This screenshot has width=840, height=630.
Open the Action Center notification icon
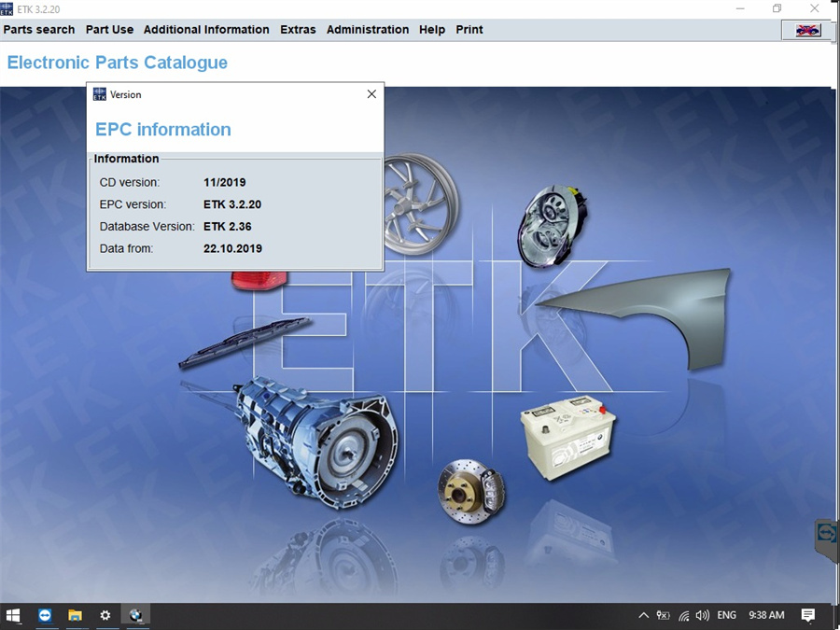tap(808, 615)
